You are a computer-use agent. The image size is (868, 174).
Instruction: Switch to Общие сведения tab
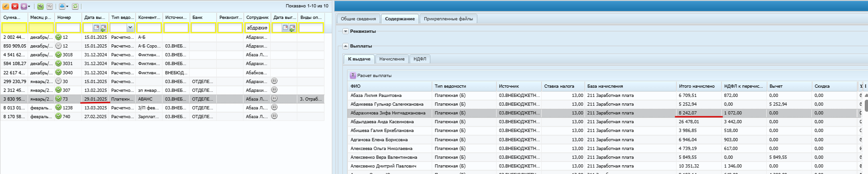point(358,19)
